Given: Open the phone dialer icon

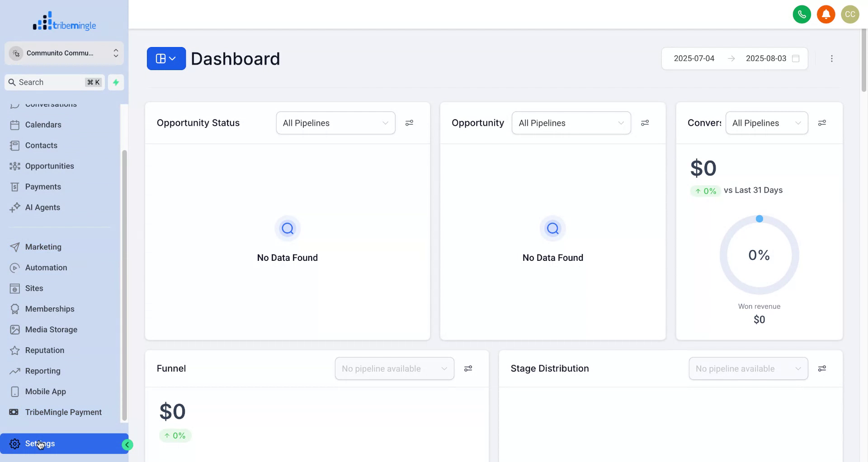Looking at the screenshot, I should pyautogui.click(x=802, y=14).
